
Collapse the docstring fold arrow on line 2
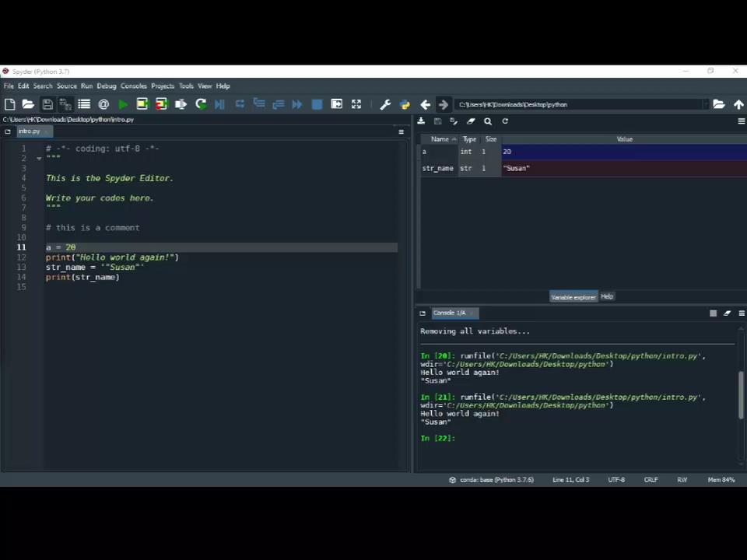(x=39, y=159)
